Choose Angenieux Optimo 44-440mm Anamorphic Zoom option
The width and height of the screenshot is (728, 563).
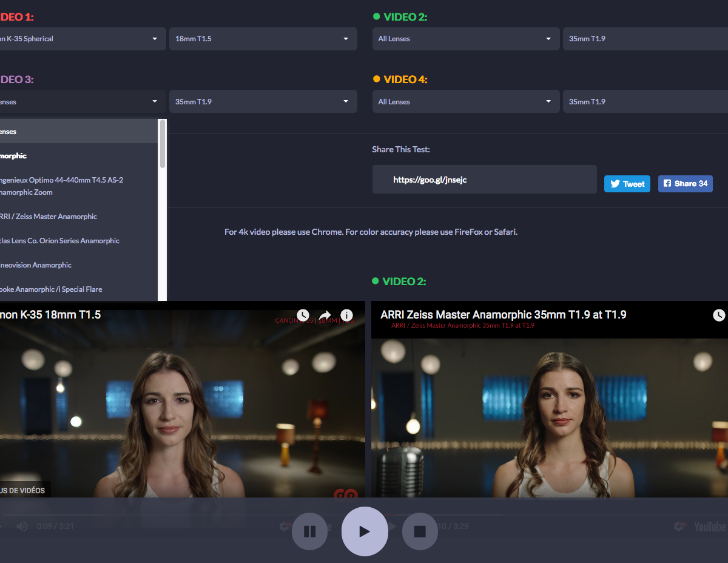78,186
